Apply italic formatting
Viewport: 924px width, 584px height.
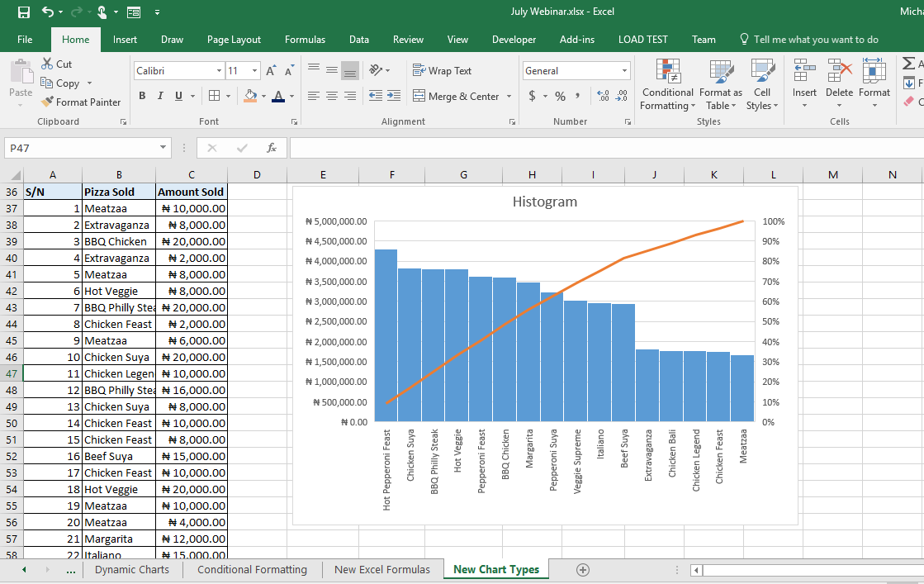pyautogui.click(x=159, y=96)
